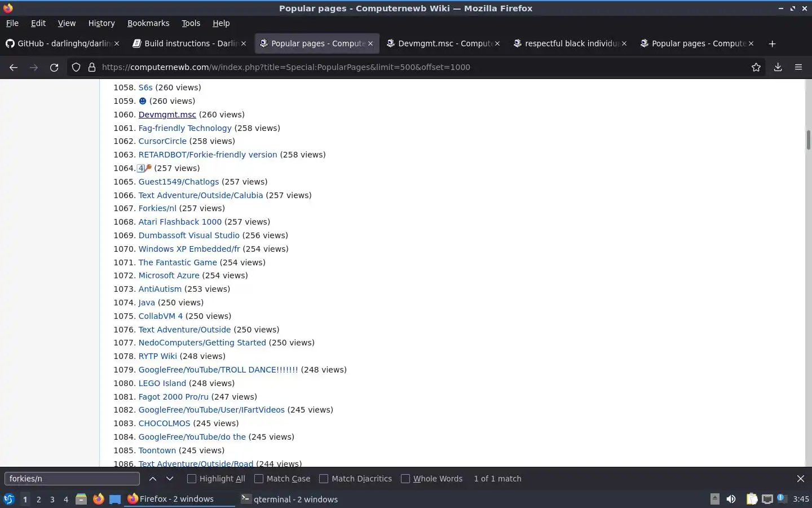Image resolution: width=812 pixels, height=508 pixels.
Task: Close the Build instructions tab
Action: pos(244,43)
